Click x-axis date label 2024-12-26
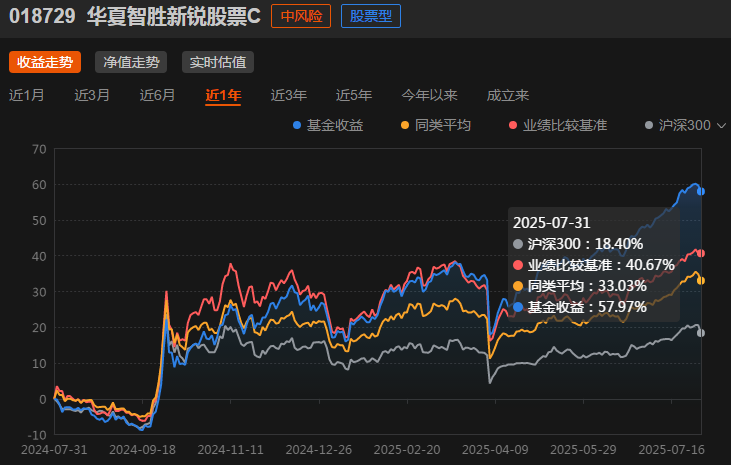Screen dimensions: 731x465 [x=319, y=450]
